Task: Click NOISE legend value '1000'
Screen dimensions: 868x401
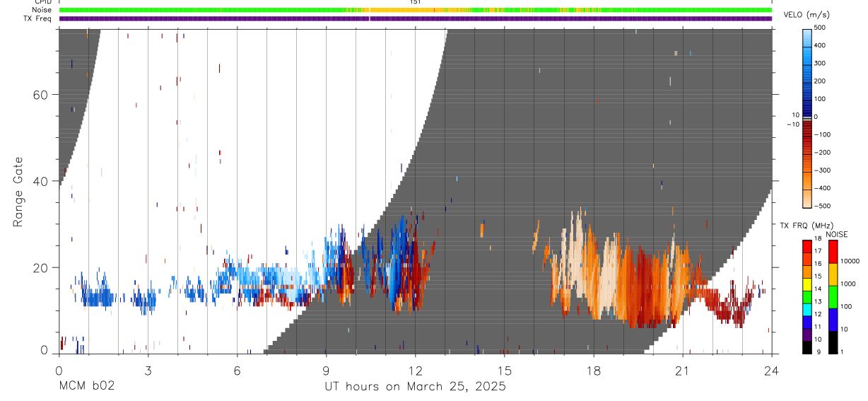Action: click(x=848, y=284)
